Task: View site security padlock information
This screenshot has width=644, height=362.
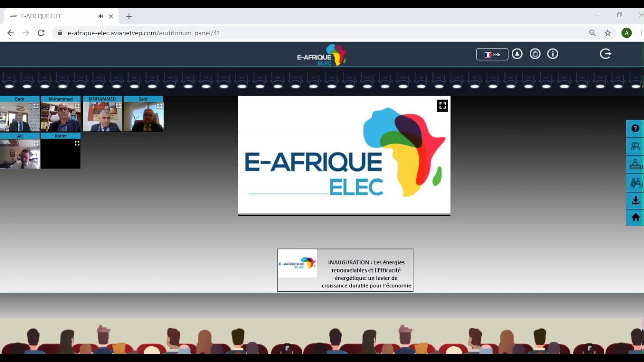Action: 60,33
